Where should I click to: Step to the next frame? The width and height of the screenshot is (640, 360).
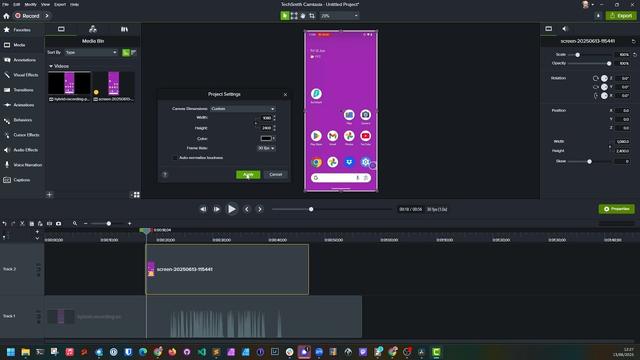(x=217, y=209)
